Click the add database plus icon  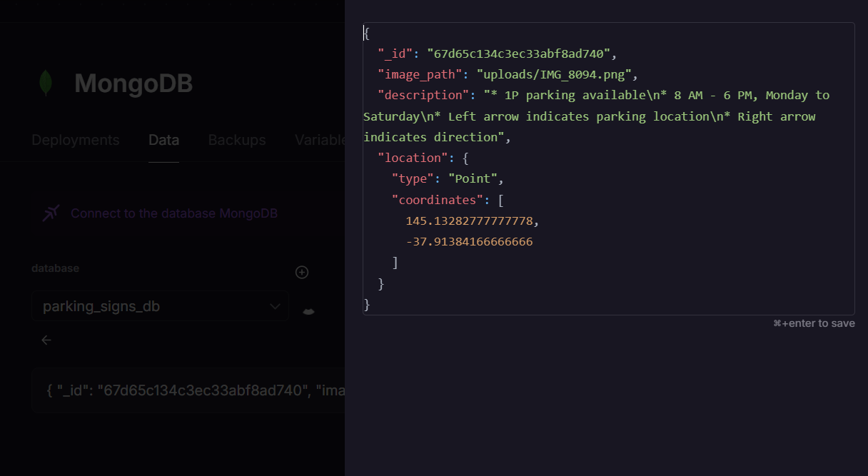point(302,272)
